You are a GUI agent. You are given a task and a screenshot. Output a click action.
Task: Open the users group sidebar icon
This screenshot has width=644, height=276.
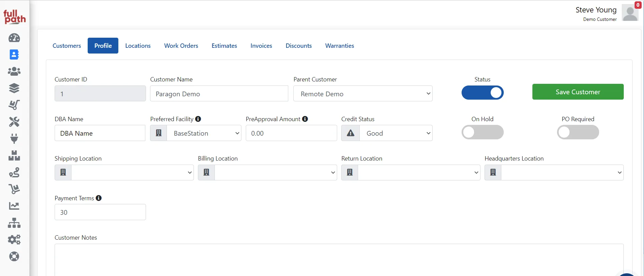[x=14, y=71]
